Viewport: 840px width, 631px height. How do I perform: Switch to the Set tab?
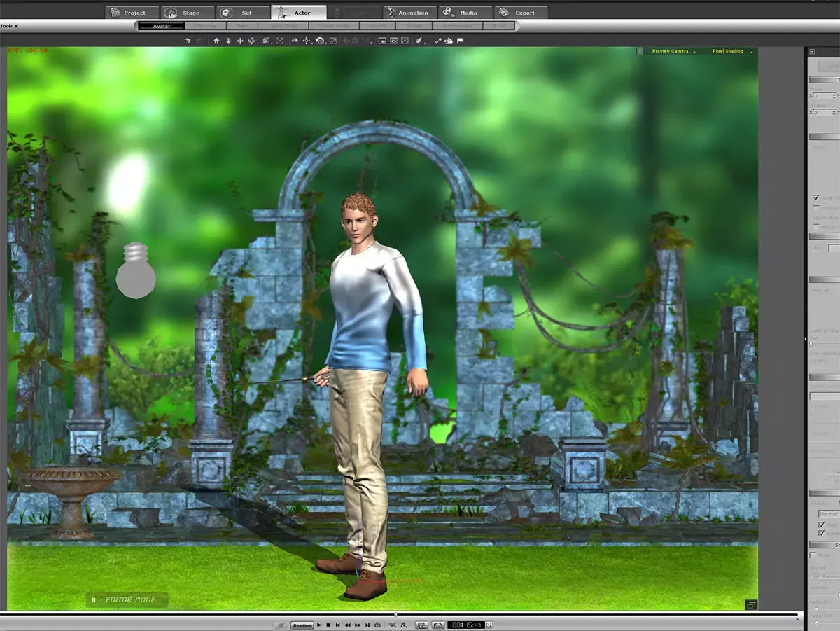[x=243, y=13]
